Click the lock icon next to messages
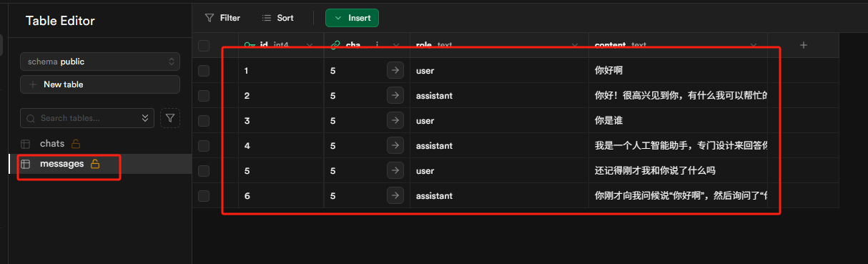 point(94,164)
